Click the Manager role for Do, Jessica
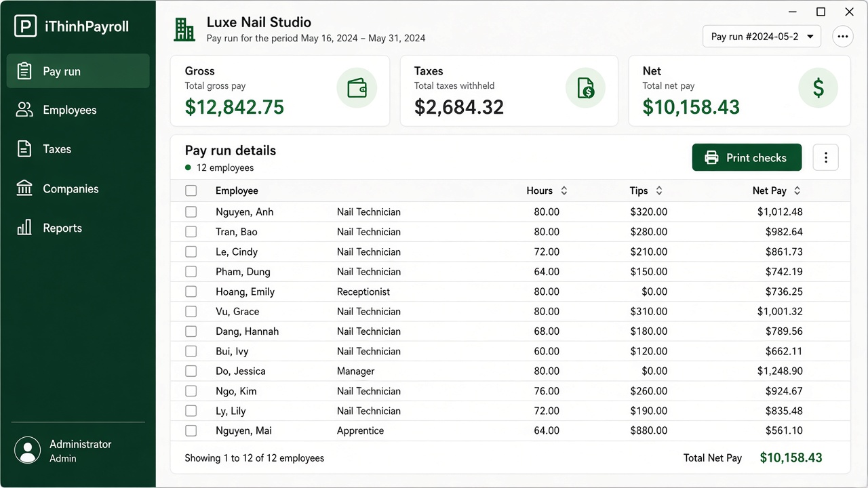The height and width of the screenshot is (488, 868). point(356,371)
